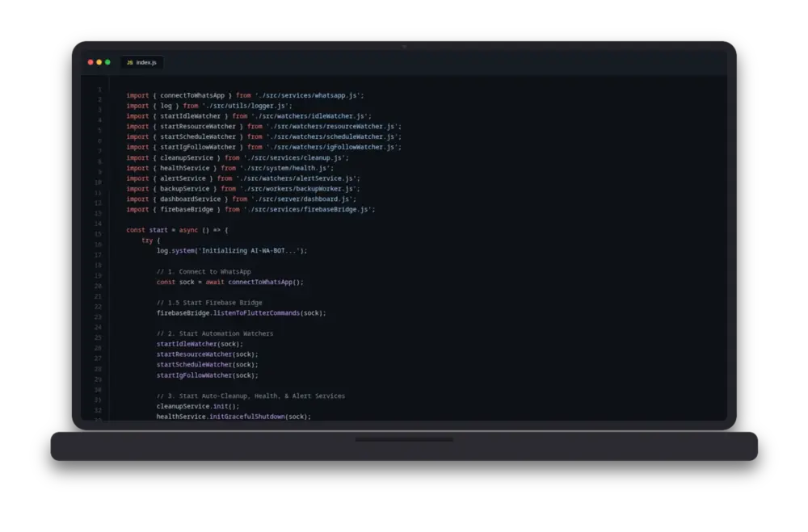808x532 pixels.
Task: Place cursor on the 'try {' line
Action: [x=151, y=241]
